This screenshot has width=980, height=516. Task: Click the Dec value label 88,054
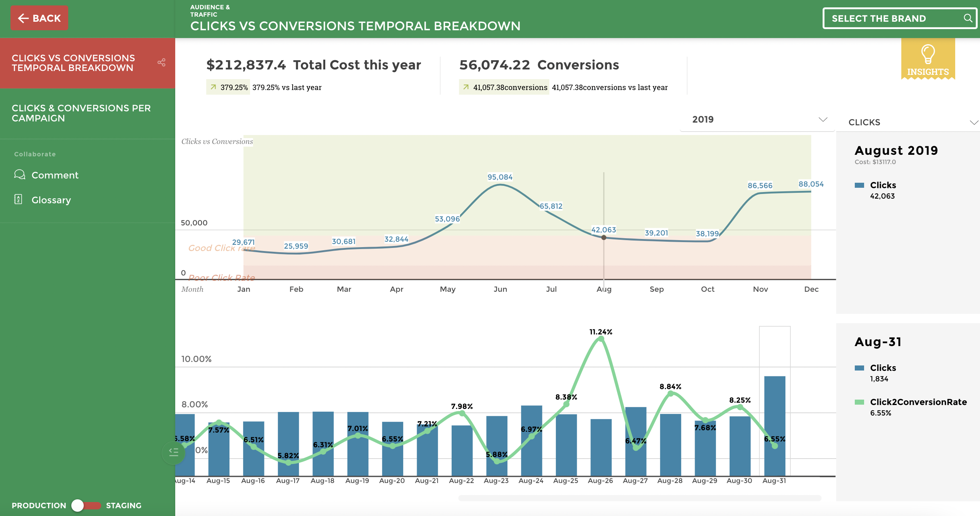coord(811,184)
